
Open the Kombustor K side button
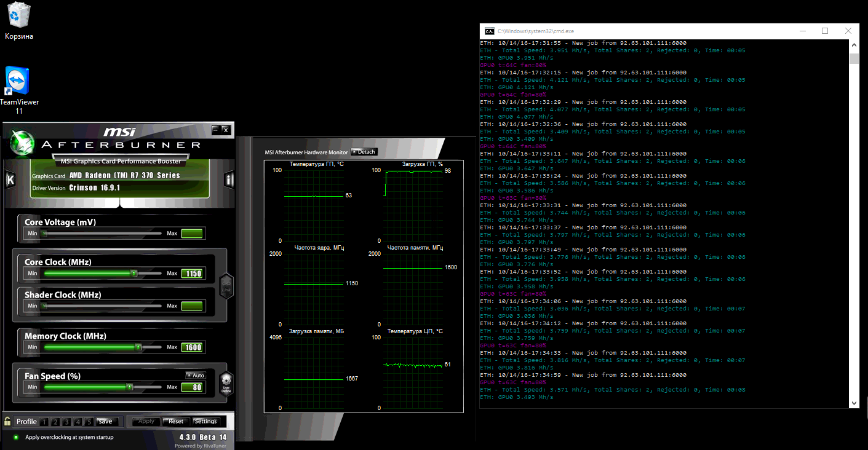tap(10, 180)
